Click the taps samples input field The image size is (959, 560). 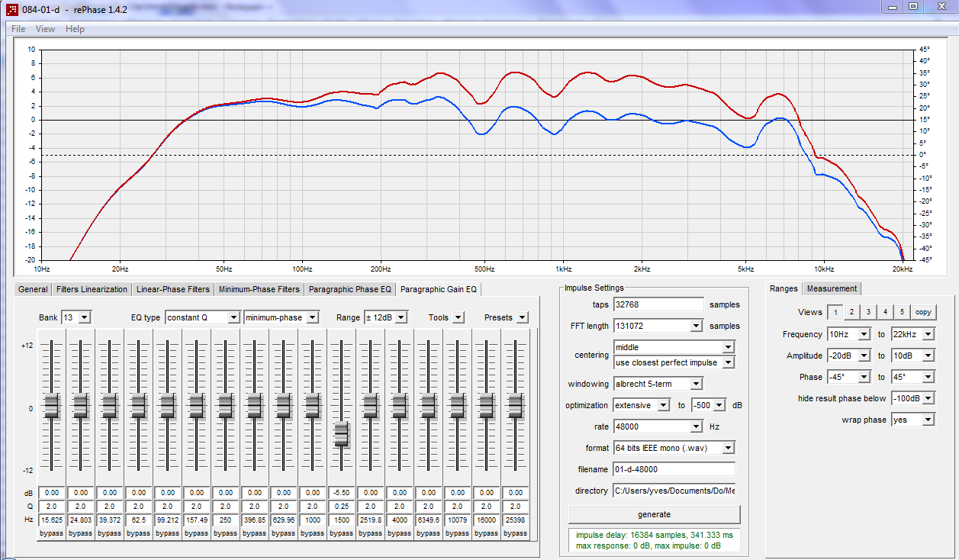[x=658, y=304]
